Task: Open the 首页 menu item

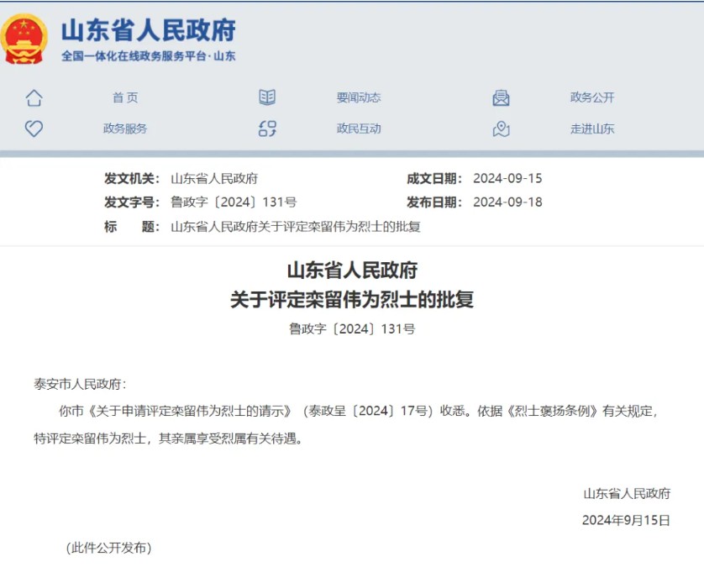Action: (x=125, y=97)
